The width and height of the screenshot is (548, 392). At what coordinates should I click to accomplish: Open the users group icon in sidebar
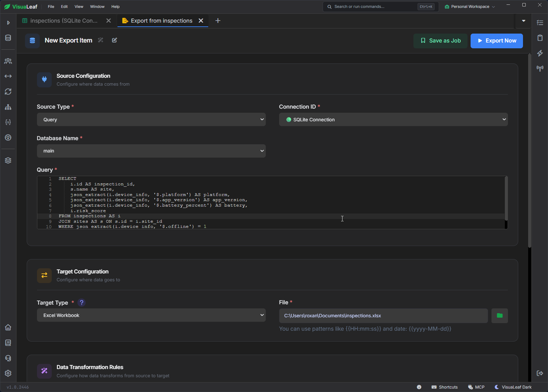coord(8,61)
